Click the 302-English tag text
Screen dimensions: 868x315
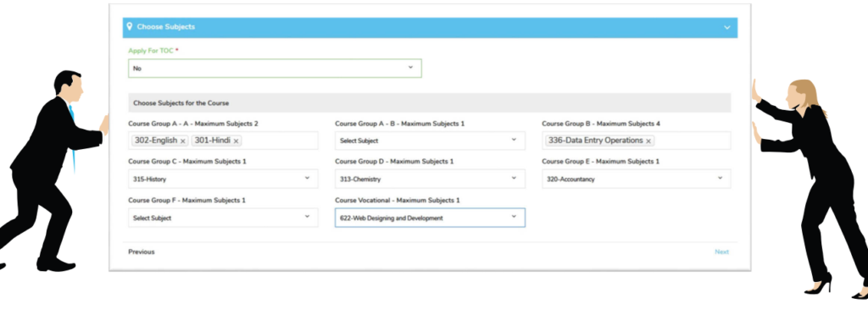coord(156,141)
